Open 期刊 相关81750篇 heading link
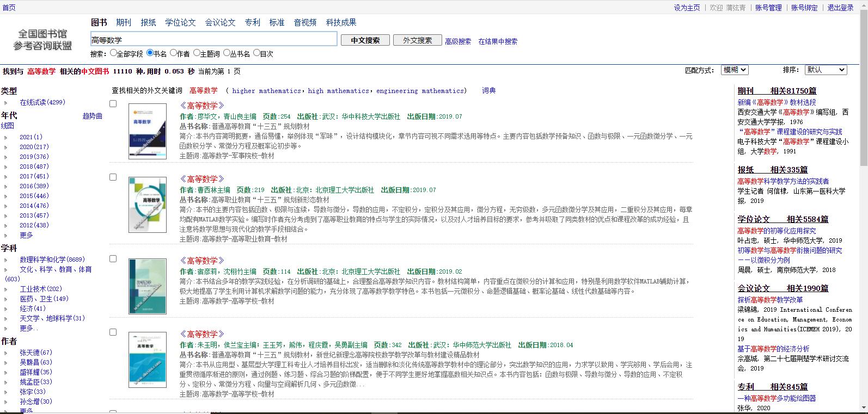The width and height of the screenshot is (868, 414). 777,91
